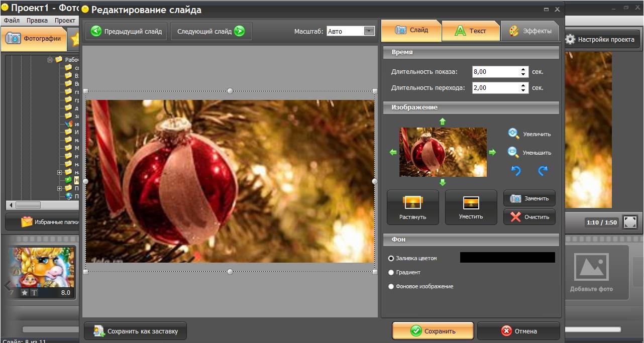
Task: Click the Добавьте фото placeholder
Action: 592,272
